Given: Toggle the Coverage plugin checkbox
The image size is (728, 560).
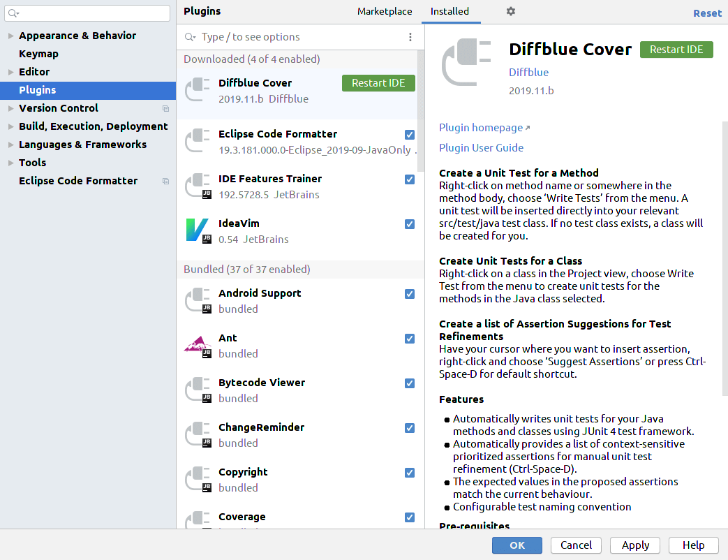Looking at the screenshot, I should (x=410, y=517).
